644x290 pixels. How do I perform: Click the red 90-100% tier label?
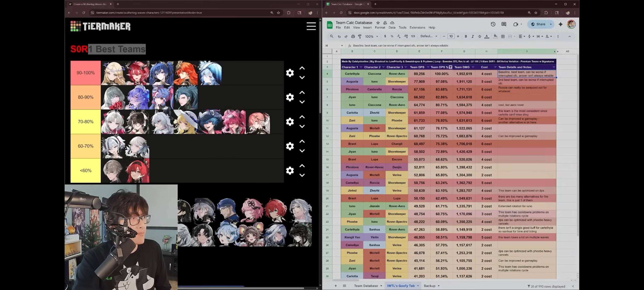[85, 73]
